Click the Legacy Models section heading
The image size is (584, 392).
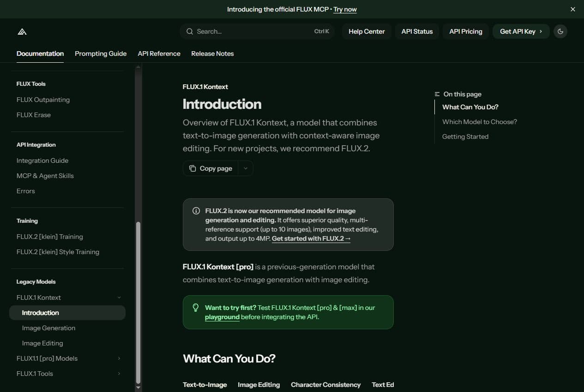[36, 282]
